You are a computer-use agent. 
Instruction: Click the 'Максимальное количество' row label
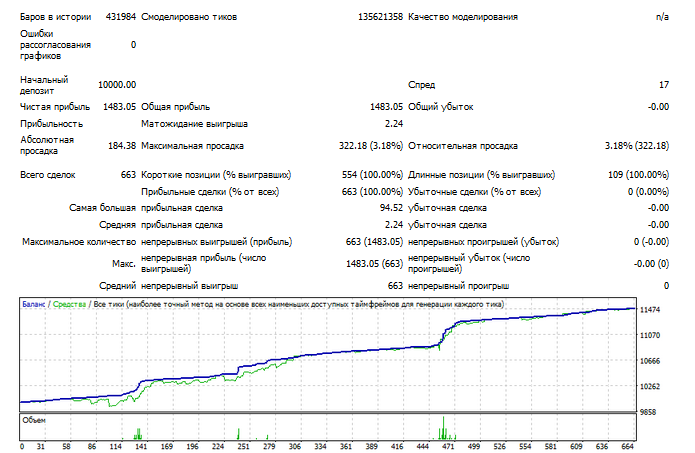(x=79, y=242)
